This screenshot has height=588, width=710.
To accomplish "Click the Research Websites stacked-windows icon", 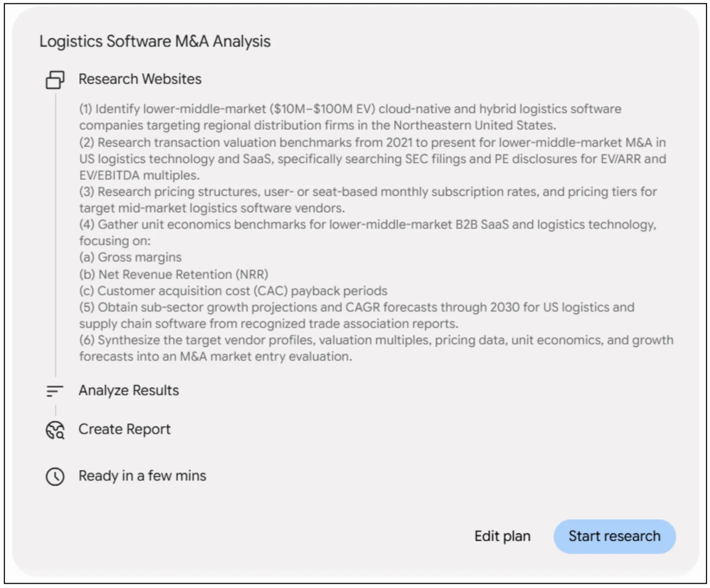I will (x=55, y=80).
